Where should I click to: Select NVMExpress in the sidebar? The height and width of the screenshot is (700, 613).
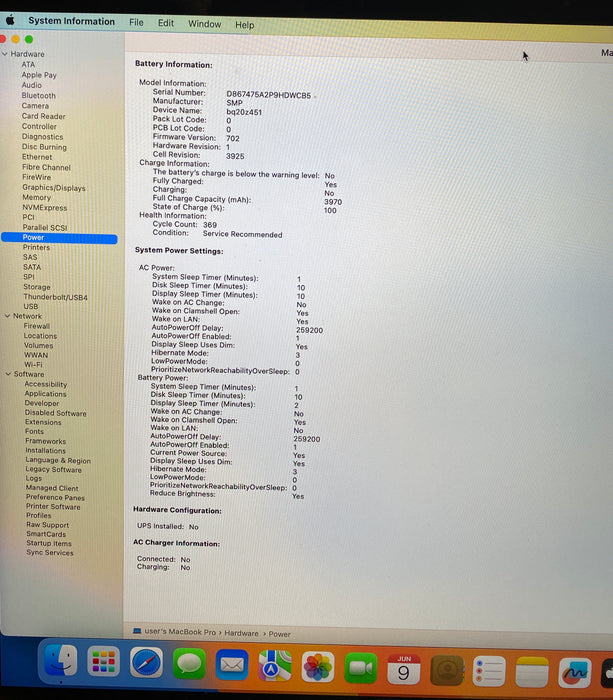pos(45,208)
